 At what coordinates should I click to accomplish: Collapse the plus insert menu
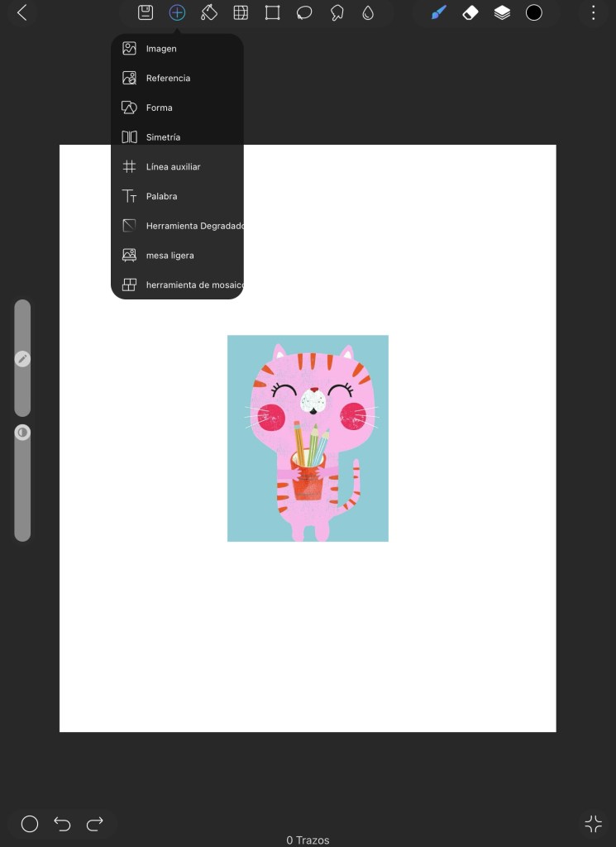[x=177, y=12]
